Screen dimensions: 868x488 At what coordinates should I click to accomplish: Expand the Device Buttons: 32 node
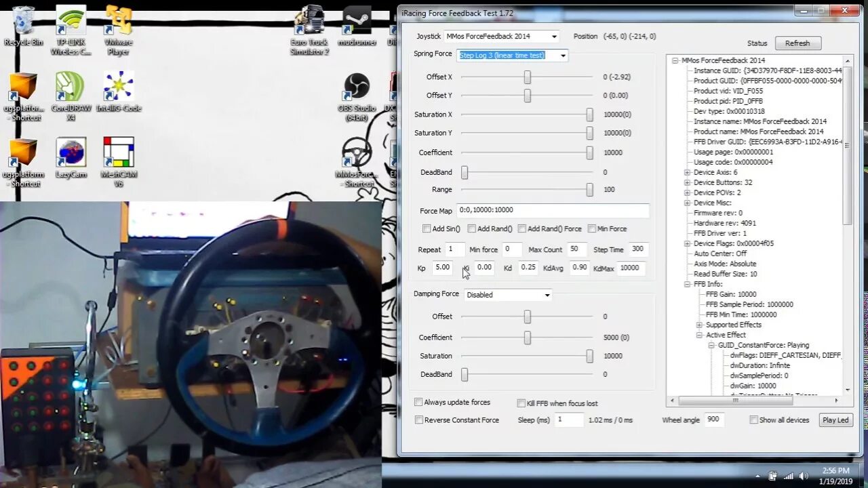pyautogui.click(x=688, y=182)
